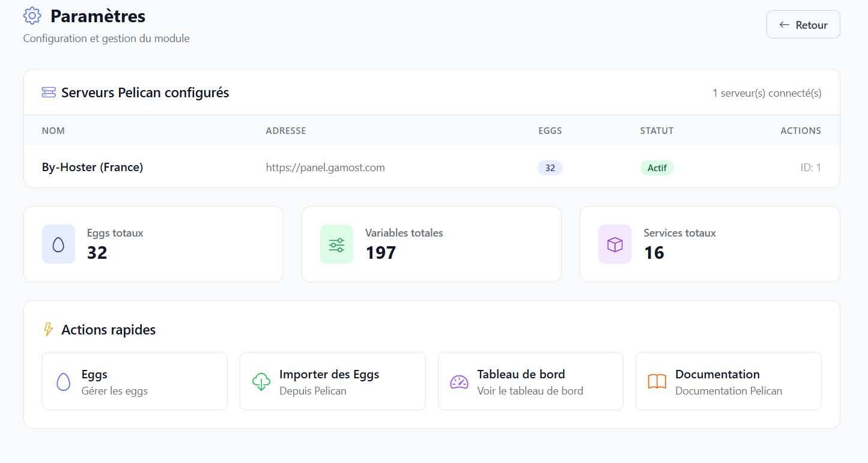Click the egg icon in Gérer les eggs tile

63,382
